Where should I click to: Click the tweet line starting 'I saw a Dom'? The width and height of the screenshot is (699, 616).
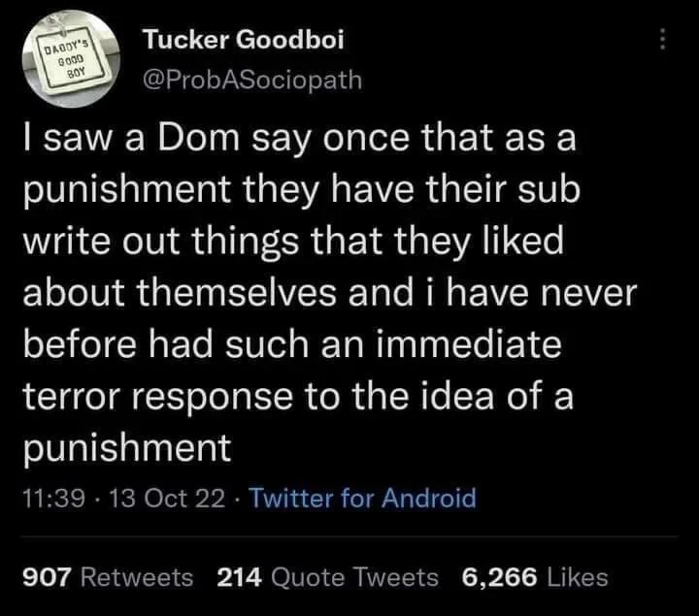300,139
